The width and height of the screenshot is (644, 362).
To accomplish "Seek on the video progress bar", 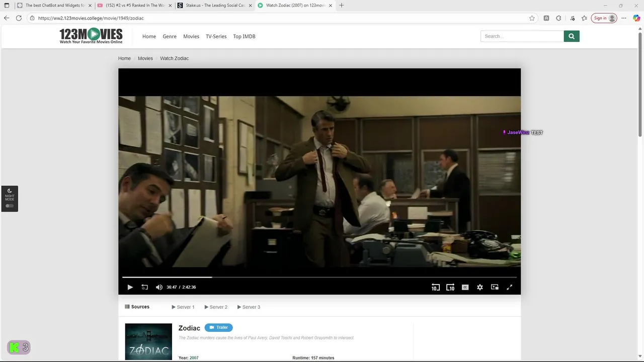I will 319,277.
